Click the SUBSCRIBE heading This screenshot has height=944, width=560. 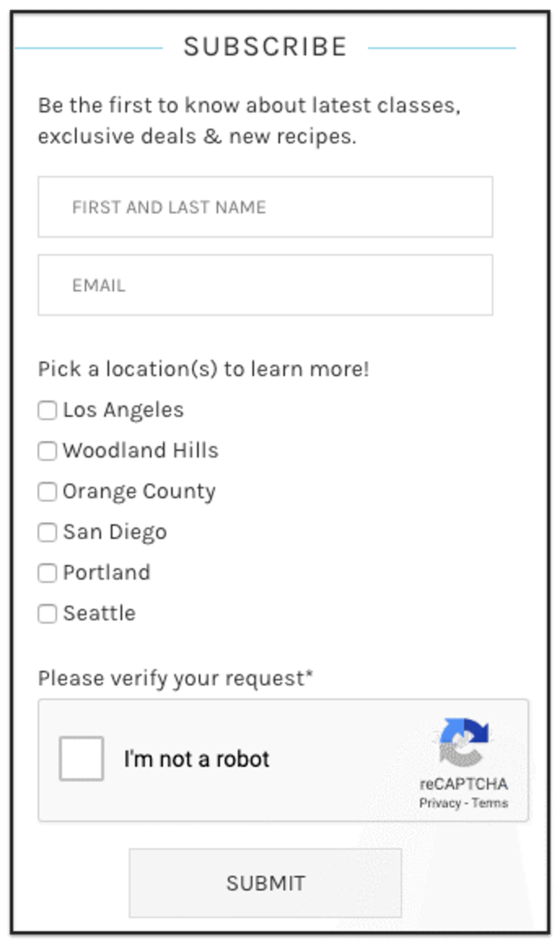[265, 47]
